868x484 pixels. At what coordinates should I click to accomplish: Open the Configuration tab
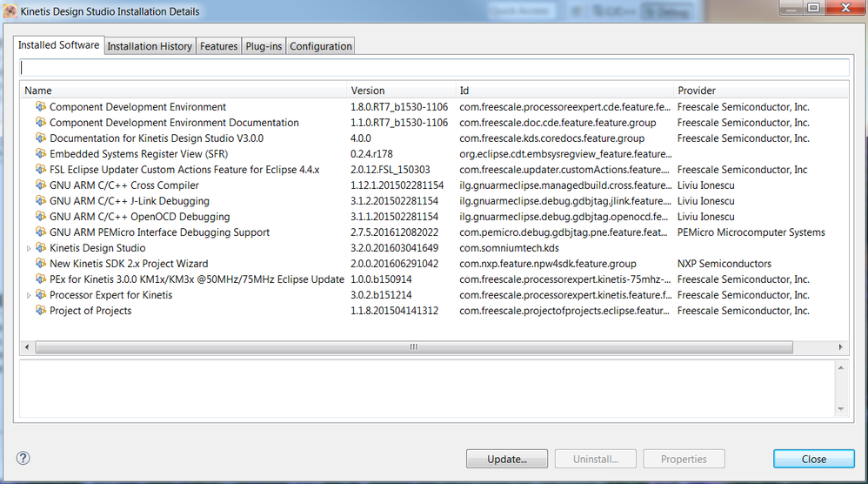tap(321, 46)
